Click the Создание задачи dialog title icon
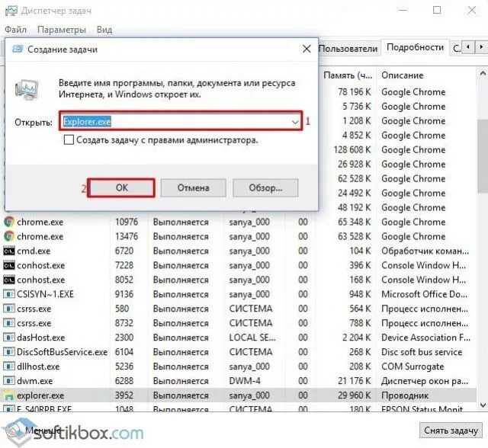 point(18,49)
